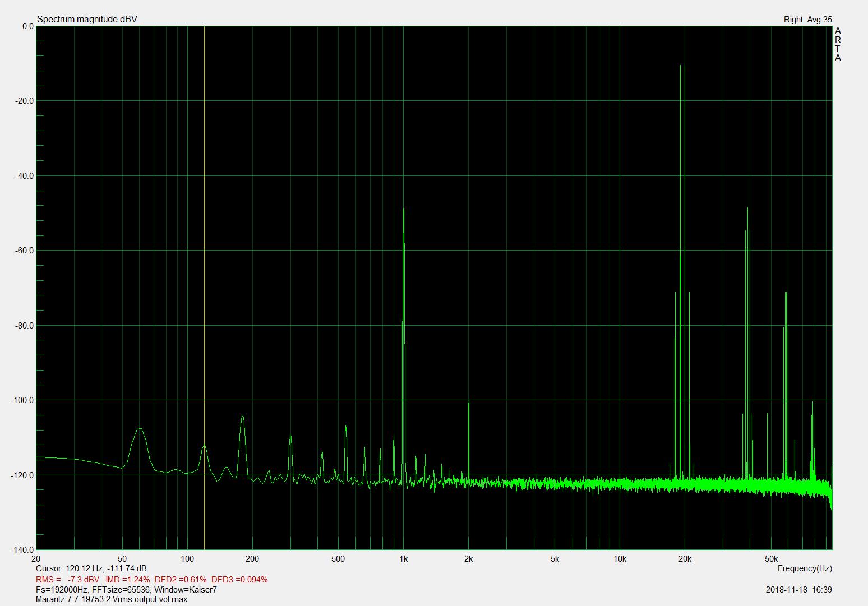Click the '20k' frequency axis label
This screenshot has height=606, width=868.
click(x=685, y=559)
